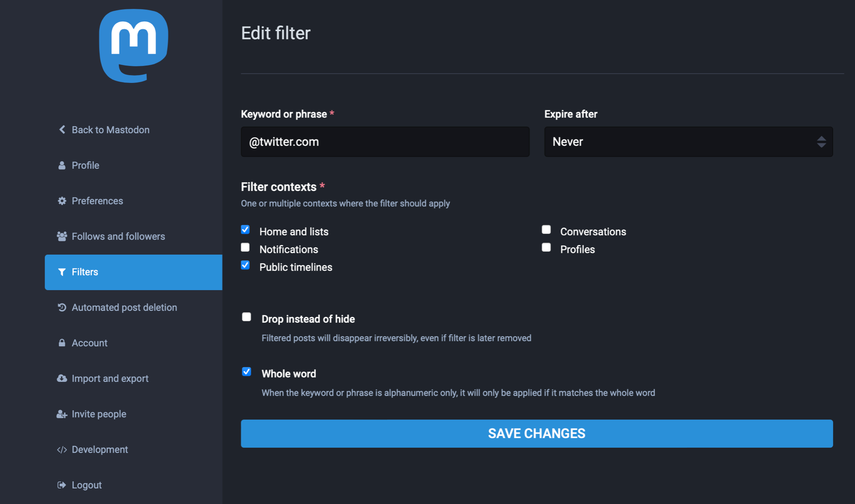Uncheck the Home and lists checkbox
Viewport: 855px width, 504px height.
tap(245, 230)
